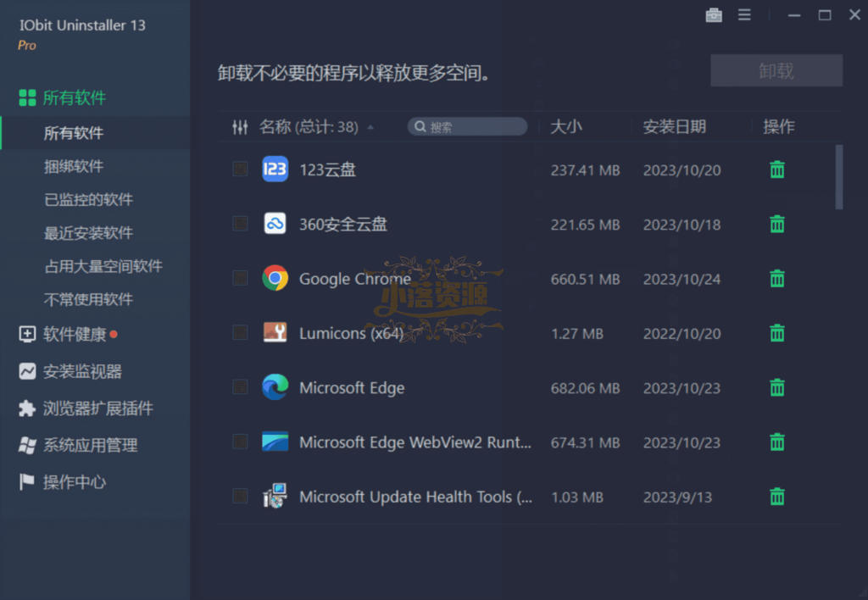
Task: Click the Lumicons app icon
Action: click(x=275, y=332)
